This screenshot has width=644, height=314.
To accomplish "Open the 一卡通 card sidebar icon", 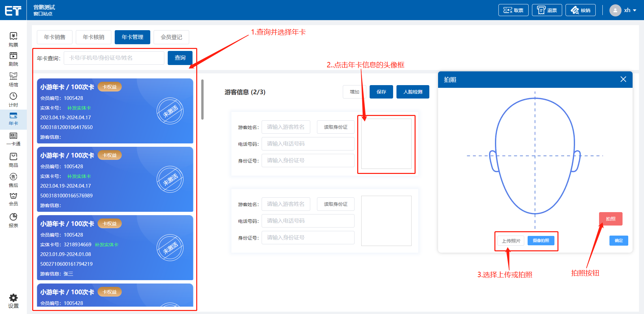I will [13, 136].
